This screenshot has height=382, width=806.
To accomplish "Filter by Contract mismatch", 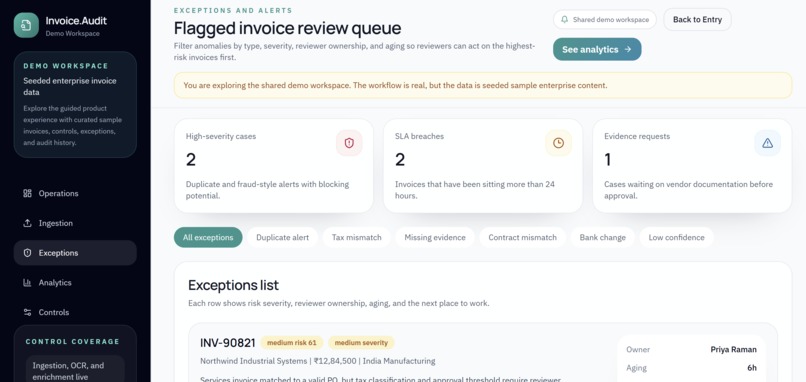I will 522,238.
